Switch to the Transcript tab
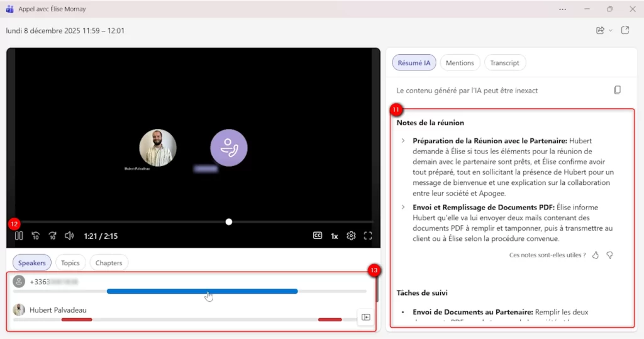The image size is (644, 339). (505, 63)
